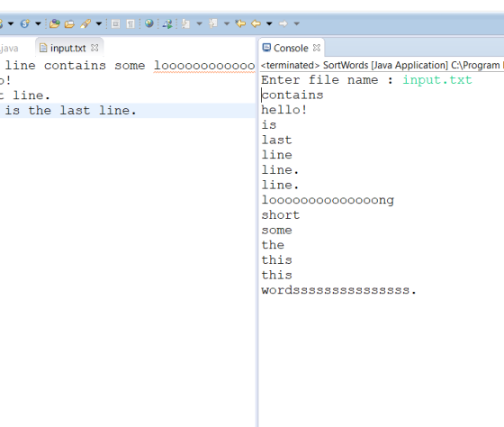Click 'is' in the console output

[269, 125]
